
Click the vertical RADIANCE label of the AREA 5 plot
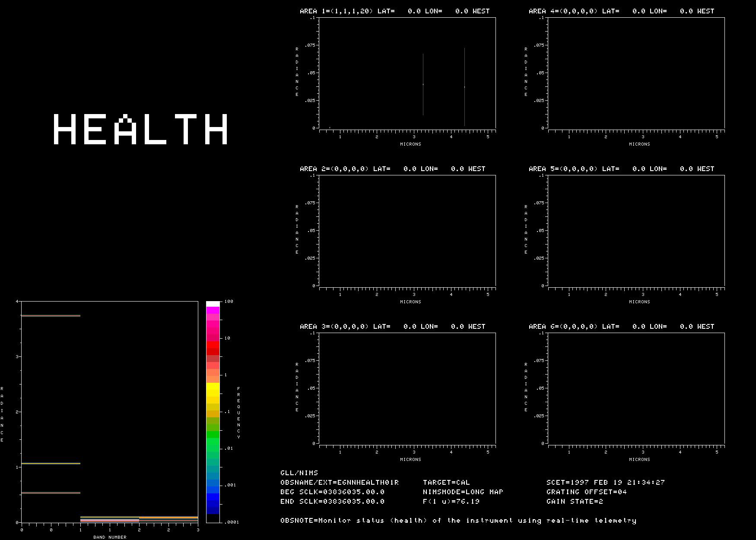[526, 229]
